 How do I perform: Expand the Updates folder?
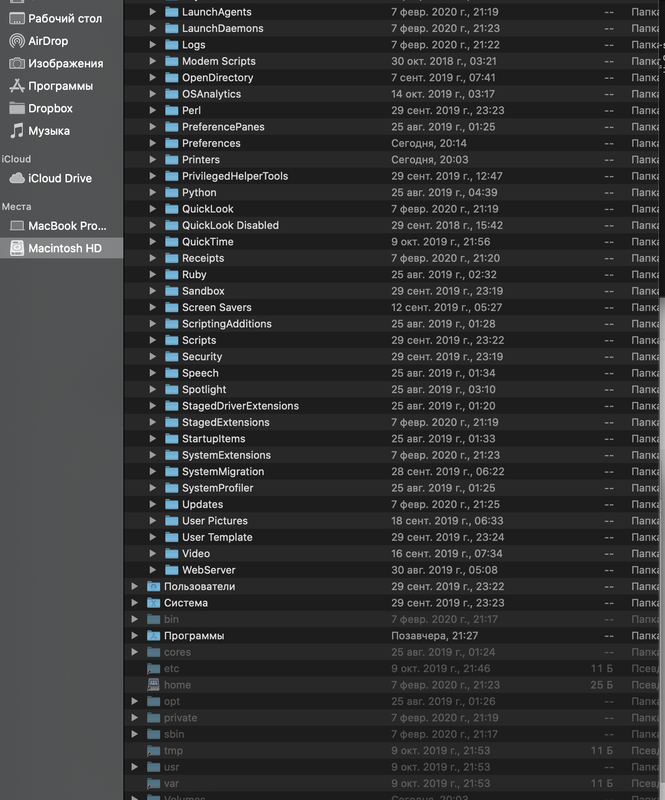coord(152,504)
